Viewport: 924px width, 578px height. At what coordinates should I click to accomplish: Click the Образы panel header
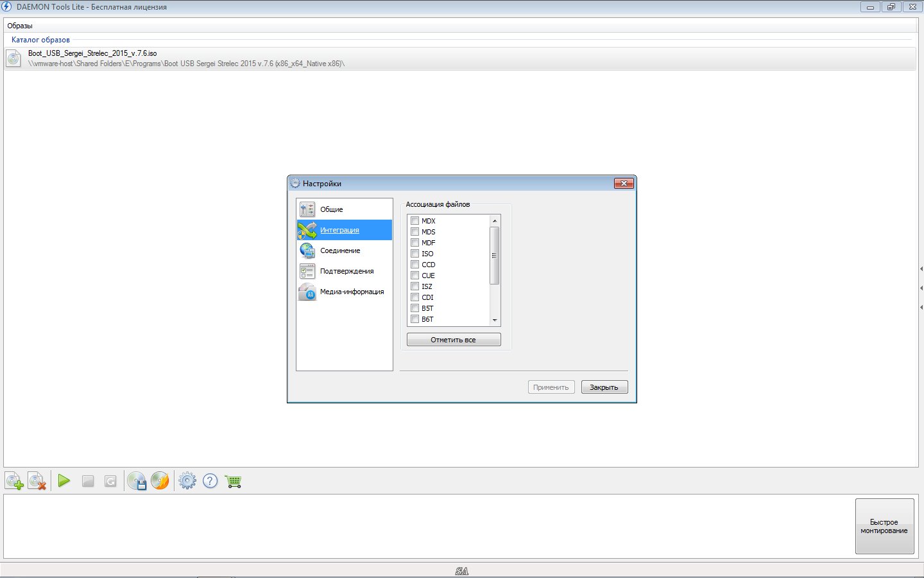(461, 26)
